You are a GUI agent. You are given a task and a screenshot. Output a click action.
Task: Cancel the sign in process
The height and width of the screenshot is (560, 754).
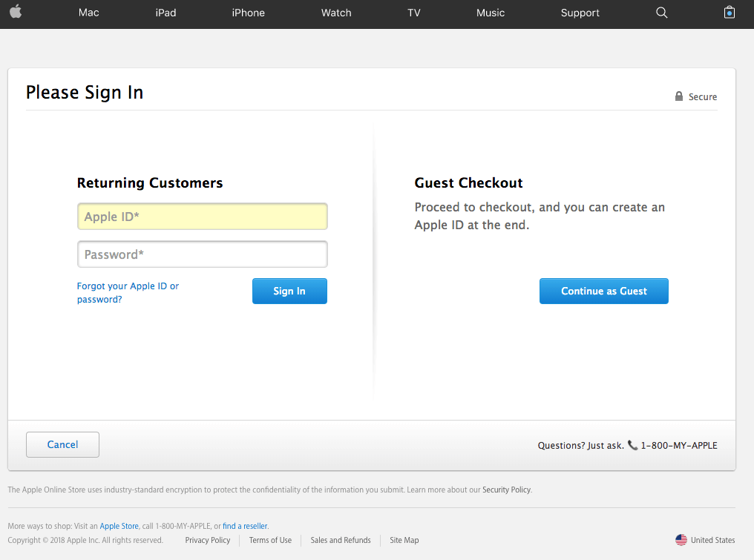(62, 444)
